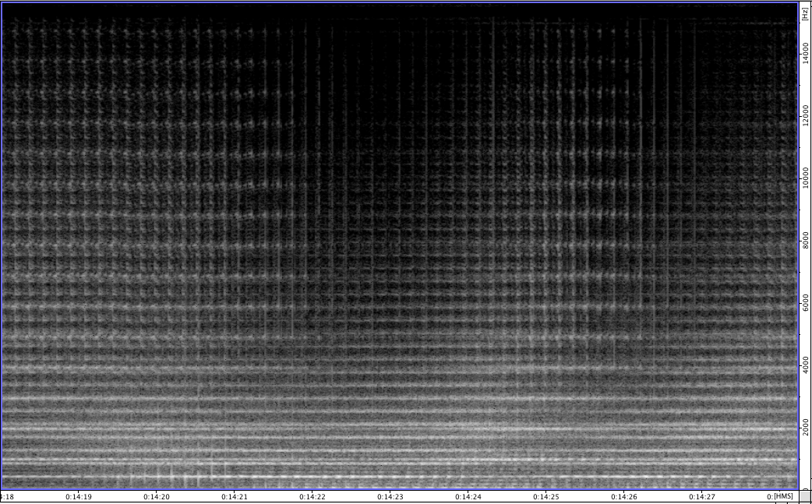Click the 8000 frequency axis label

[x=805, y=241]
